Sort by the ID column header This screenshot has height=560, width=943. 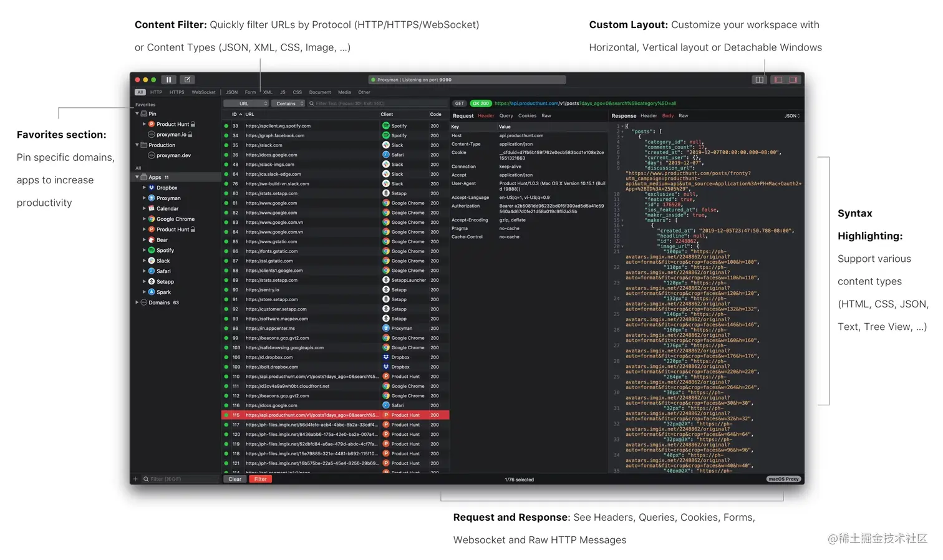point(237,115)
